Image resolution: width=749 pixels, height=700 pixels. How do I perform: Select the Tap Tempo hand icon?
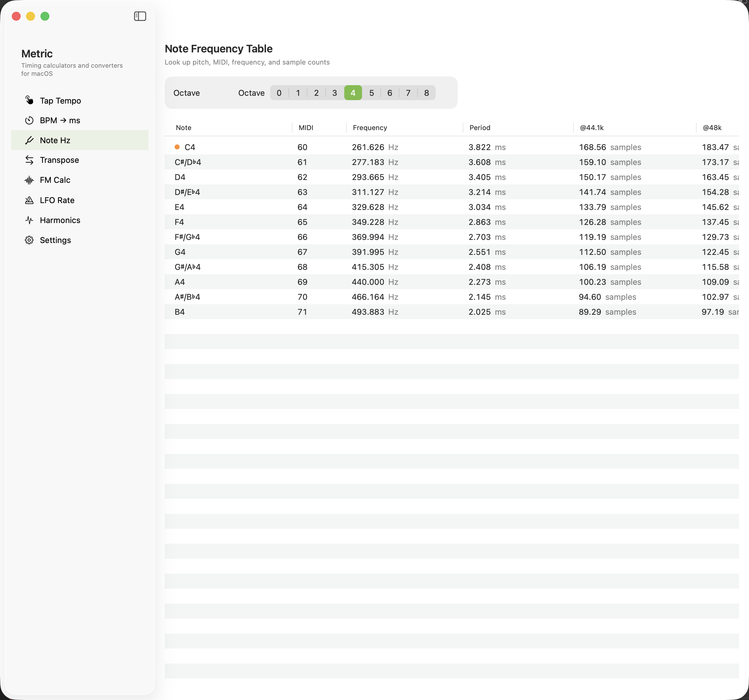tap(30, 100)
